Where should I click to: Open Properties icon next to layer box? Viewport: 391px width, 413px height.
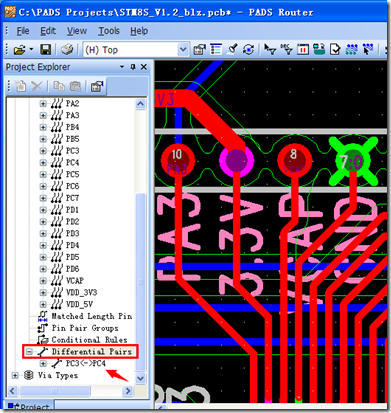coord(200,50)
